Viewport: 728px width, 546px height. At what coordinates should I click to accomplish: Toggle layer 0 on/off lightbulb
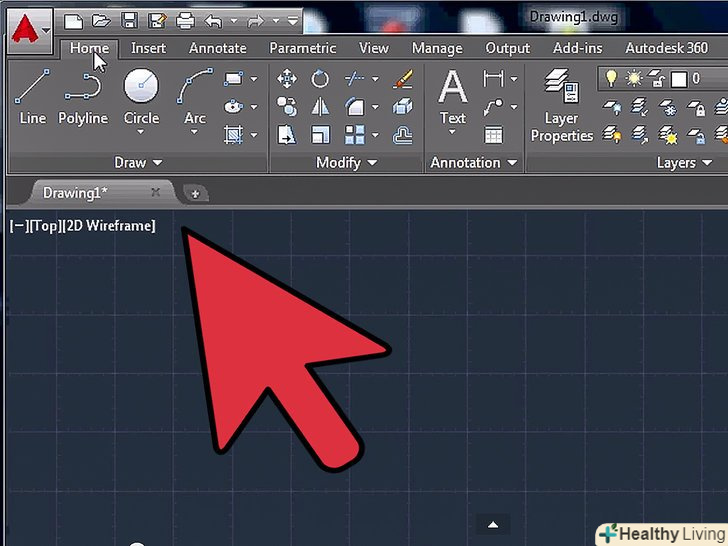tap(611, 78)
